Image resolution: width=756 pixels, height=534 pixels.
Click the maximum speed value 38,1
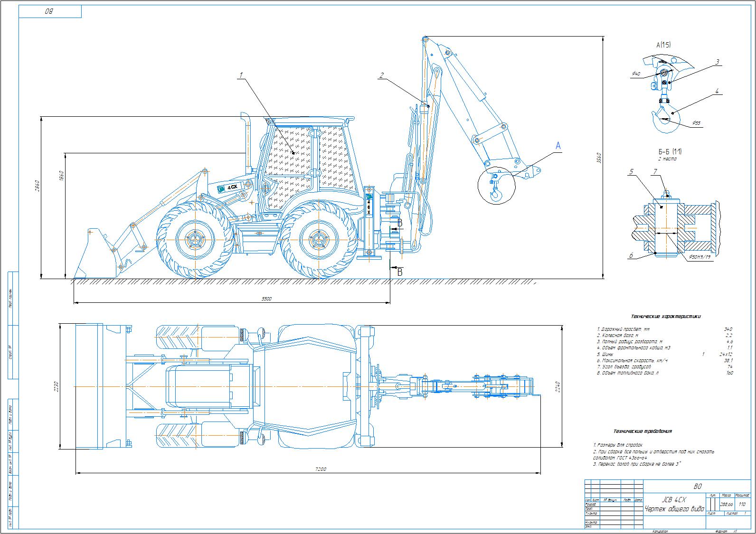[x=728, y=361]
